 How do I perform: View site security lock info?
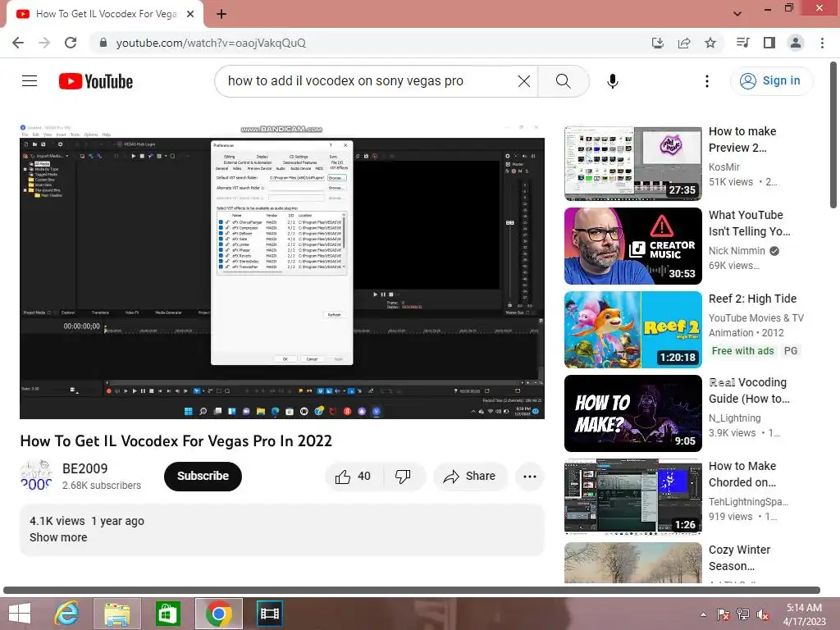point(103,43)
